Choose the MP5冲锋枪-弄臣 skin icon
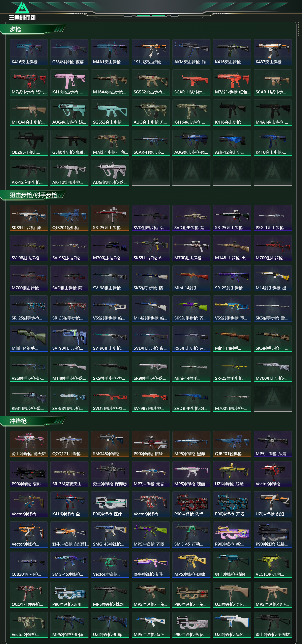The height and width of the screenshot is (644, 302). coord(151,534)
